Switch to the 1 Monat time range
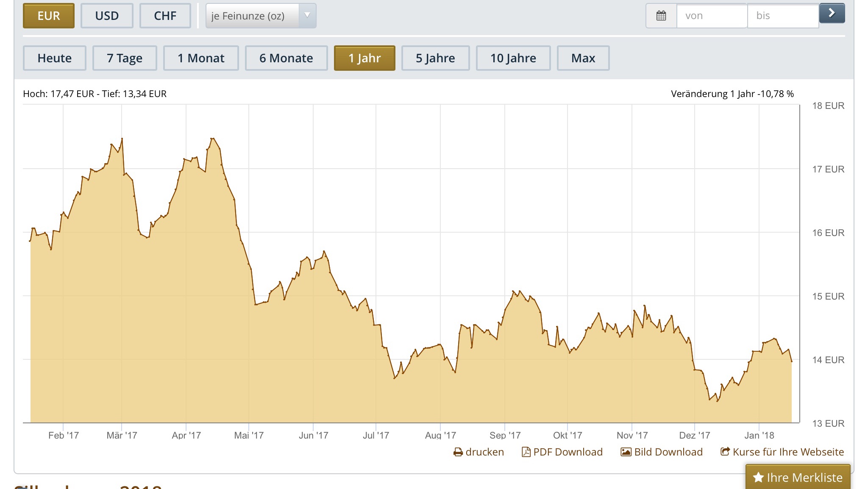Screen dimensions: 868x489 (x=201, y=58)
